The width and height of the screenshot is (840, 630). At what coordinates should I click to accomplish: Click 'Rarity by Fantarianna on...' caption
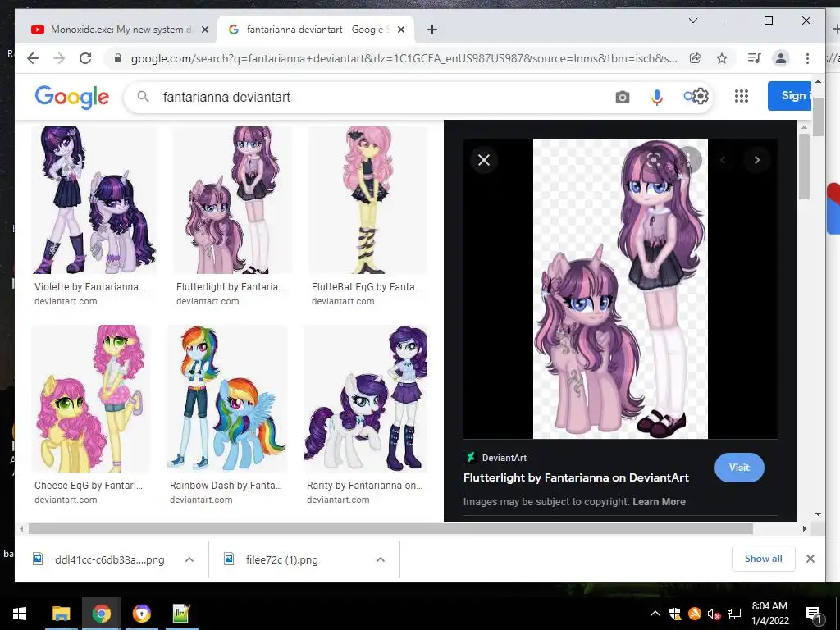tap(364, 486)
